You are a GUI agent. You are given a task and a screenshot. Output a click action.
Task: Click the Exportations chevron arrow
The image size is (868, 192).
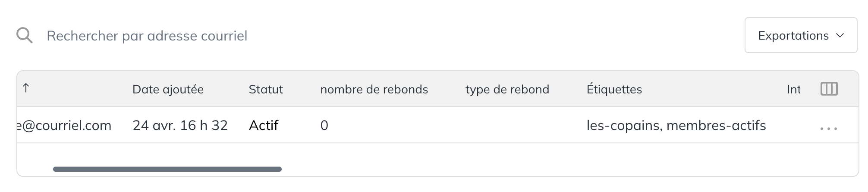click(840, 36)
